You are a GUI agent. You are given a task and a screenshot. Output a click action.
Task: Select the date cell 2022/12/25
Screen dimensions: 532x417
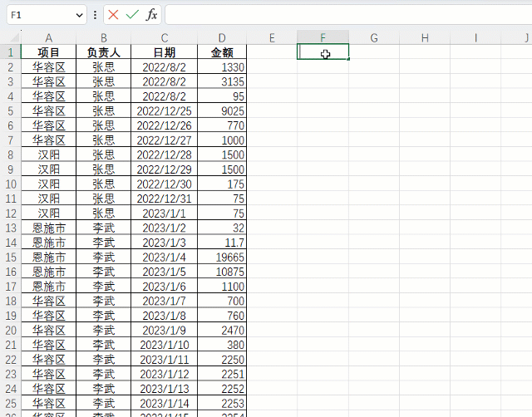click(165, 111)
